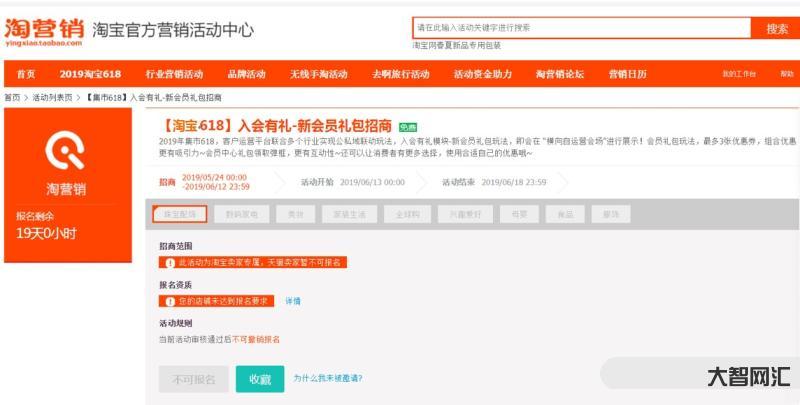800x405 pixels.
Task: Click 活动列表页 in the breadcrumb
Action: pyautogui.click(x=52, y=97)
